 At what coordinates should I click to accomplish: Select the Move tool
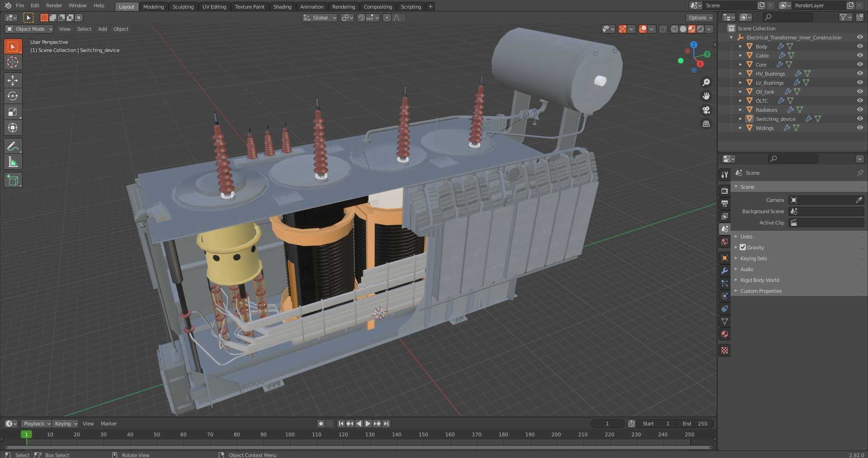13,81
